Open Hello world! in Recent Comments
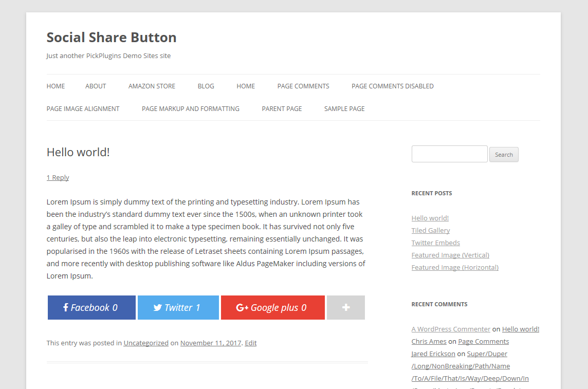Image resolution: width=588 pixels, height=389 pixels. (x=521, y=329)
